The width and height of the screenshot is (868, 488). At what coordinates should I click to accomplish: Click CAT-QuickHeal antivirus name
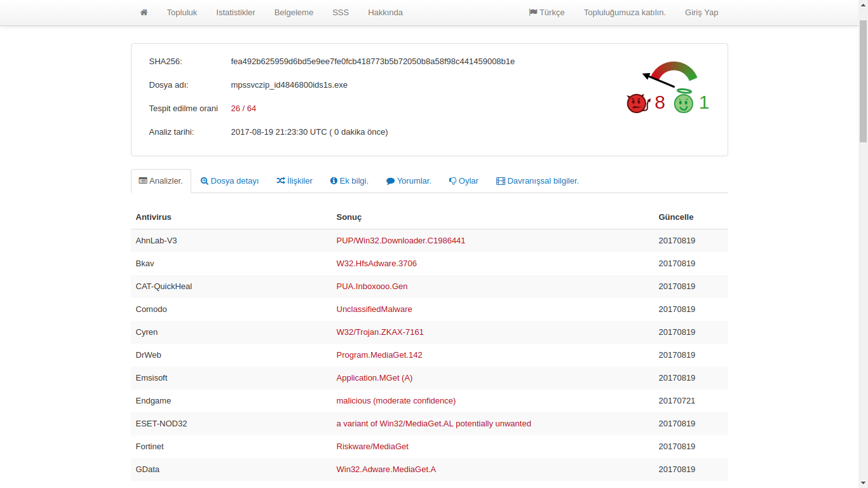coord(164,287)
